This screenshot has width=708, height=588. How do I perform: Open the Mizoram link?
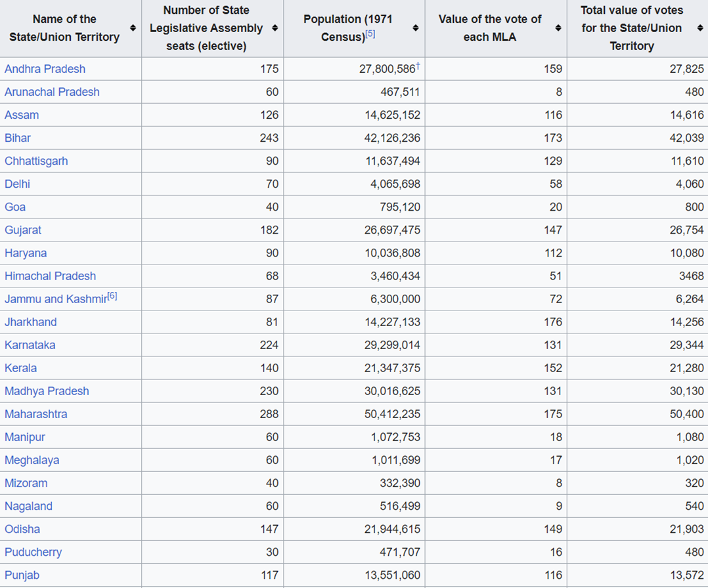(26, 483)
